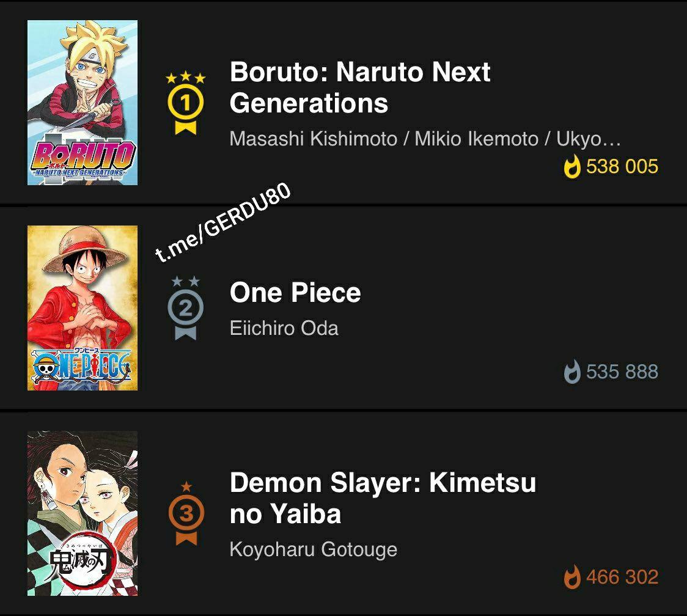Select the Demon Slayer cover artwork
Screen dimensions: 687x616
[x=83, y=513]
